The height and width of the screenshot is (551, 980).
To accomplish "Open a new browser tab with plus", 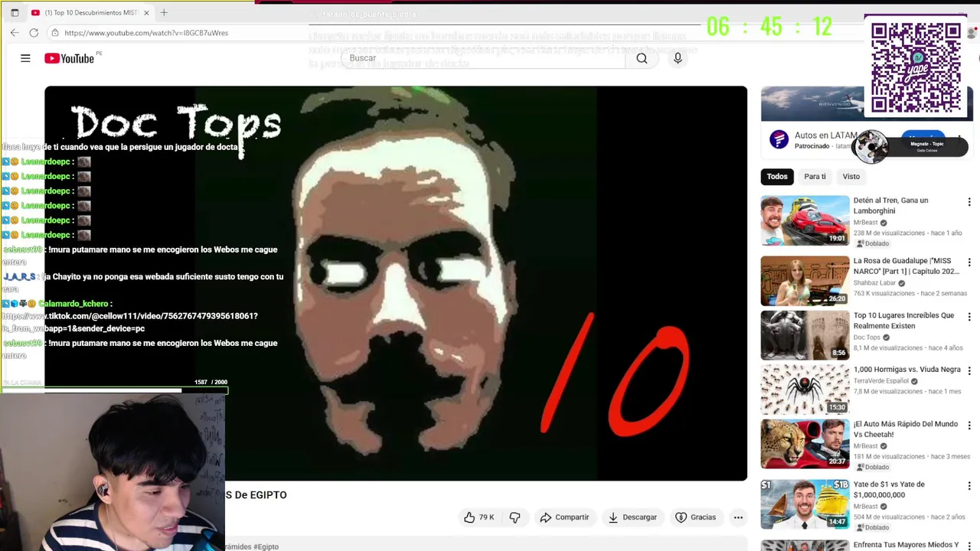I will [x=164, y=12].
